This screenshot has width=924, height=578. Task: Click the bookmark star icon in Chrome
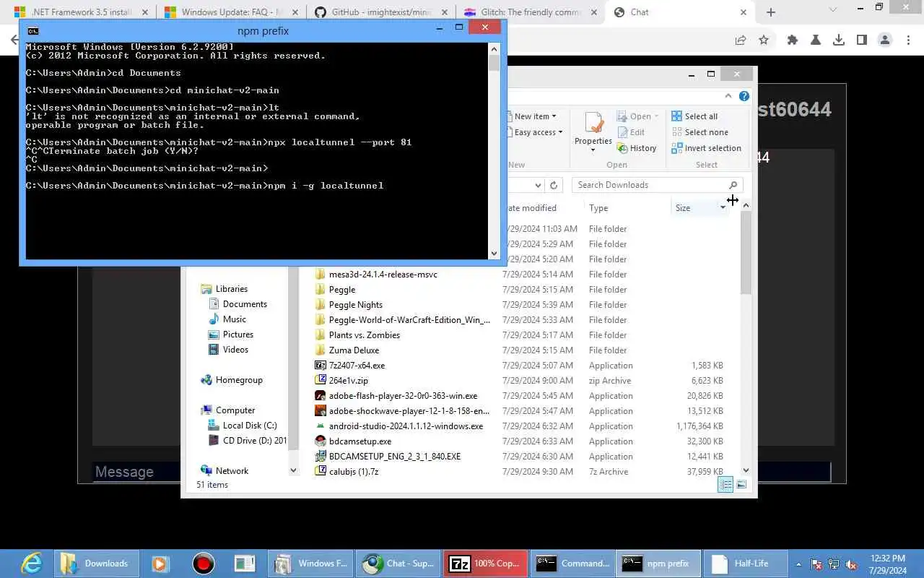(764, 40)
